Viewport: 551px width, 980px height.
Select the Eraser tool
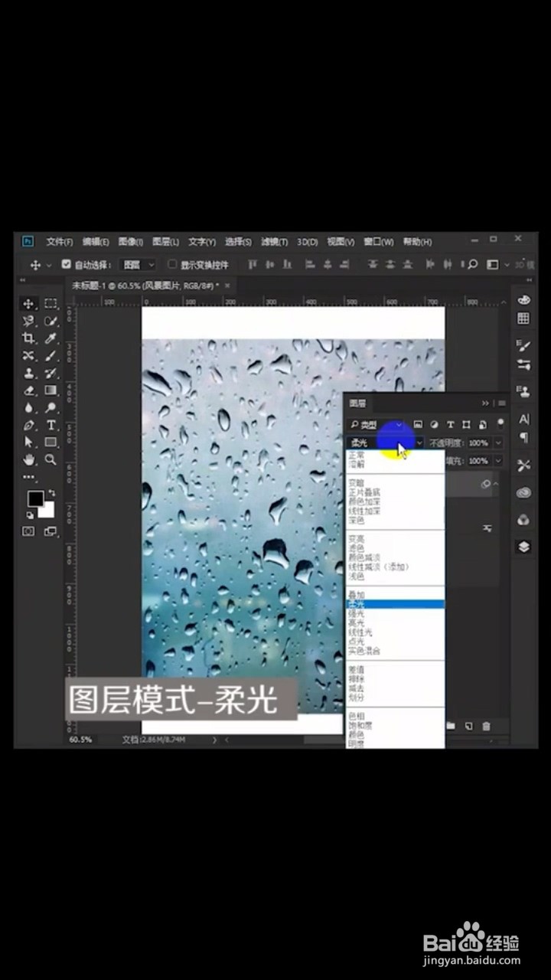(29, 390)
